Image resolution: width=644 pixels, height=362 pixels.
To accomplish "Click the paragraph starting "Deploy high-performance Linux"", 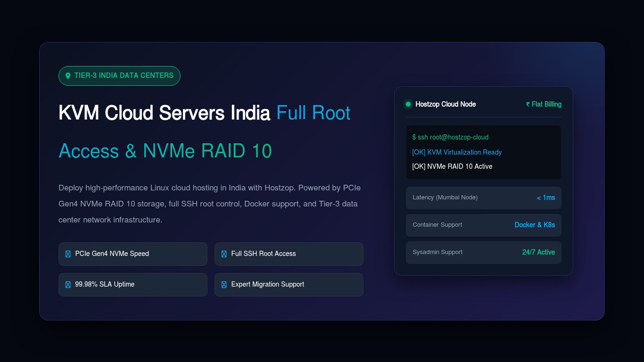I will click(210, 204).
